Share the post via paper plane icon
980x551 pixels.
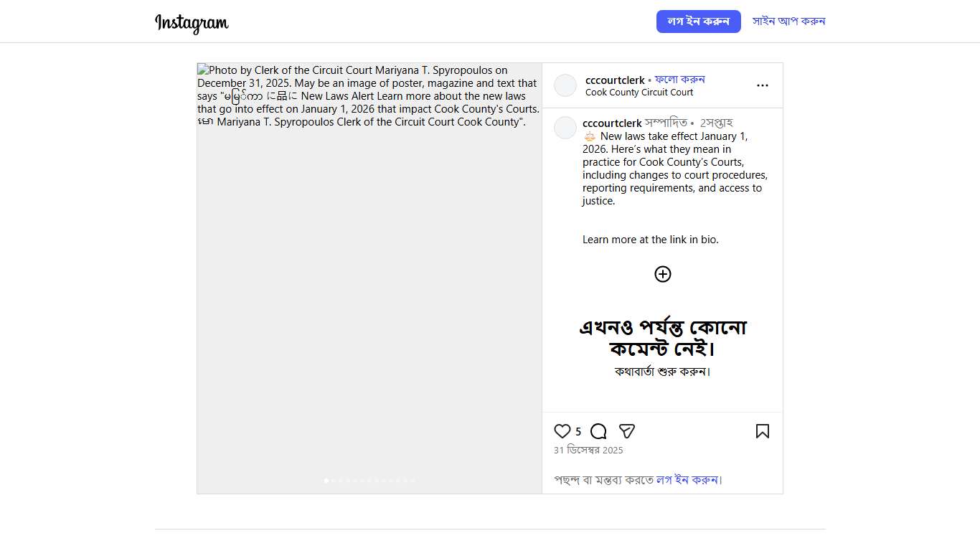(626, 431)
